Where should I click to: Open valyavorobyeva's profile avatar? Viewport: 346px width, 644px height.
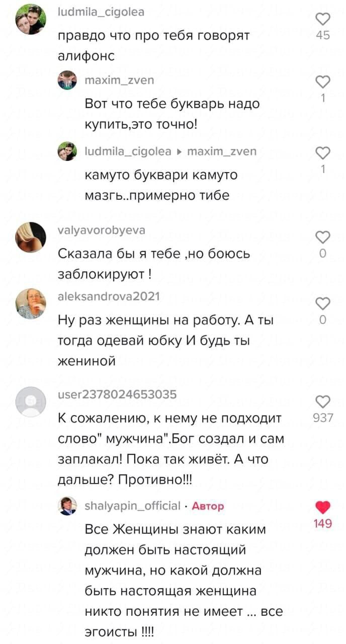31,237
